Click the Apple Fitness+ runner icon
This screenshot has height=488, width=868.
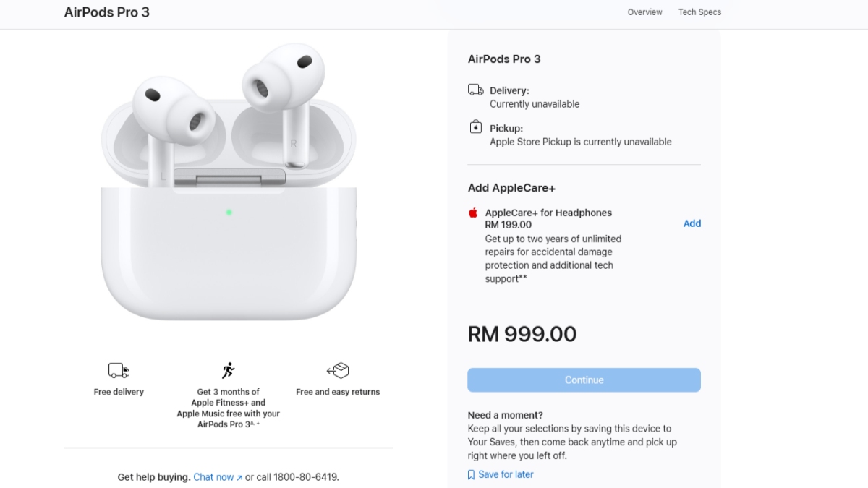tap(229, 371)
